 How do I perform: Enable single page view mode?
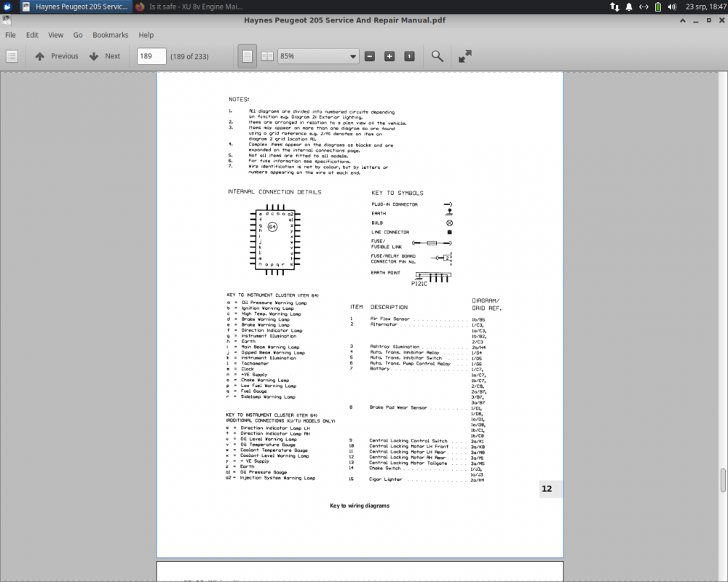(x=248, y=56)
